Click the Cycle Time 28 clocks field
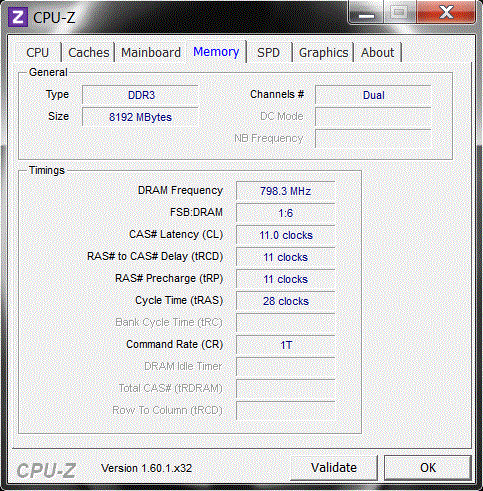This screenshot has height=491, width=483. pyautogui.click(x=285, y=301)
